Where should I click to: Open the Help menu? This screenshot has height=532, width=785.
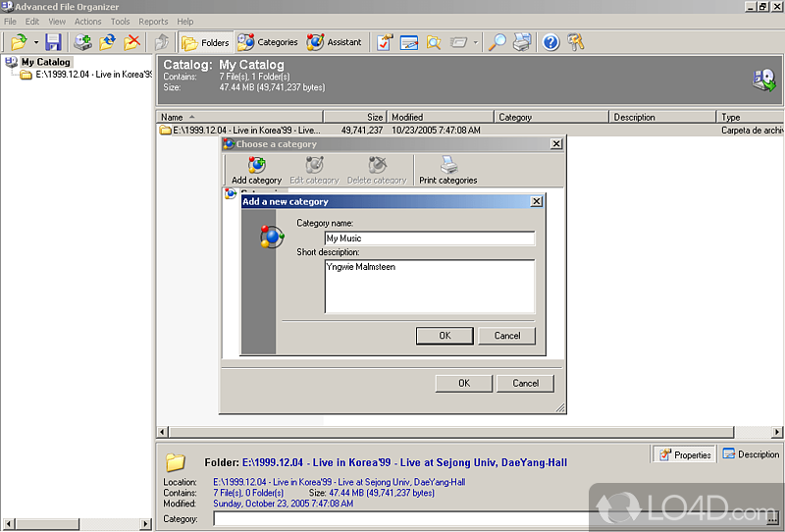[x=184, y=22]
